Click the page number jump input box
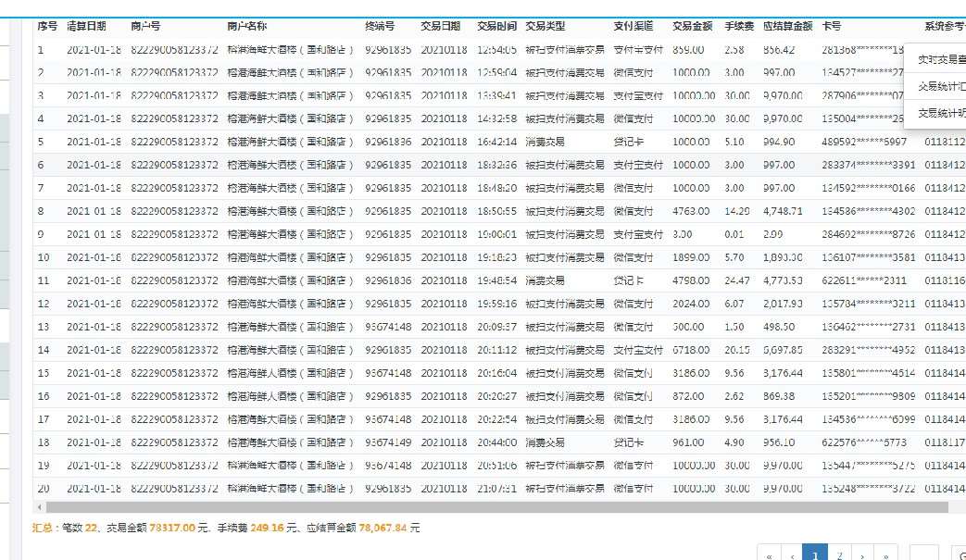Viewport: 966px width, 560px height. pyautogui.click(x=924, y=554)
